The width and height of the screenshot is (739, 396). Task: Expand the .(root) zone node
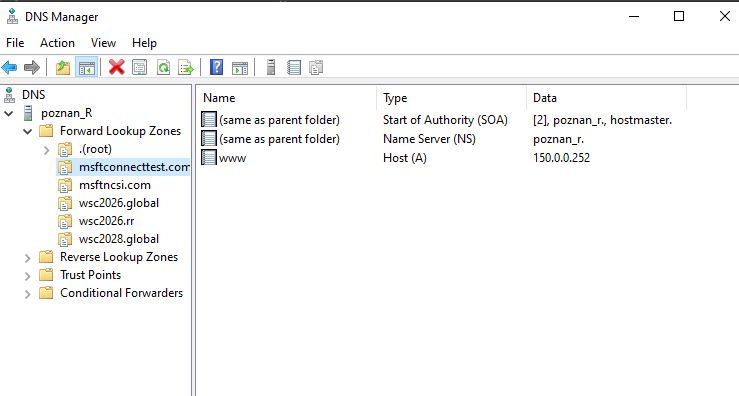tap(46, 150)
